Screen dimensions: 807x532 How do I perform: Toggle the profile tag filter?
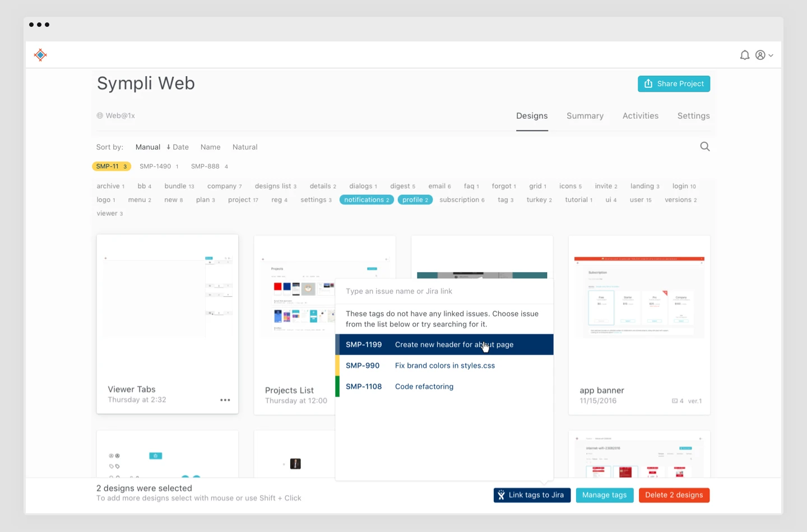coord(415,200)
